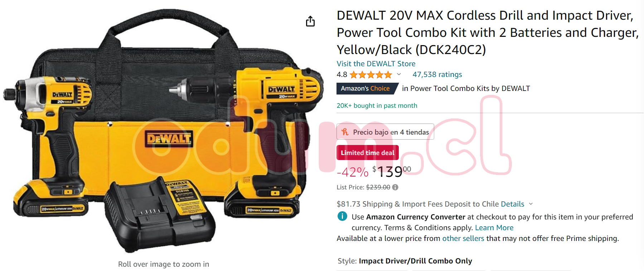The image size is (644, 271).
Task: Visit the DEWALT Store link
Action: click(376, 64)
